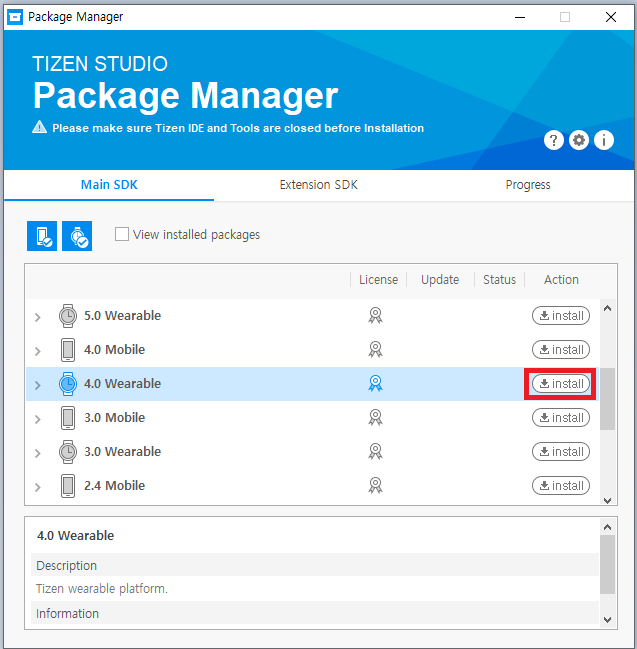Expand the 2.4 Mobile row

[x=38, y=487]
